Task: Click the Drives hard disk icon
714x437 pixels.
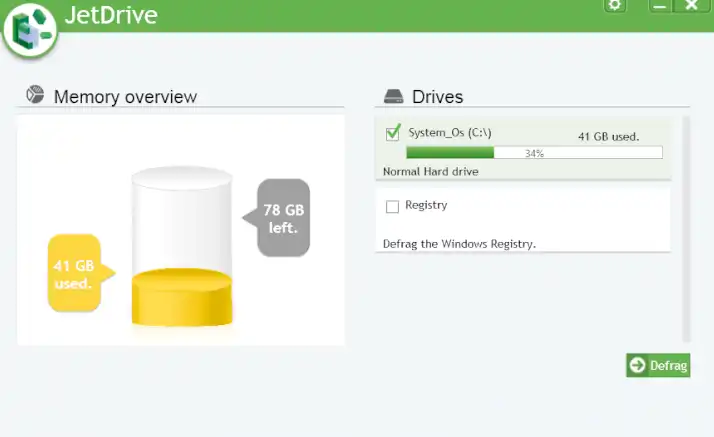Action: click(x=394, y=97)
